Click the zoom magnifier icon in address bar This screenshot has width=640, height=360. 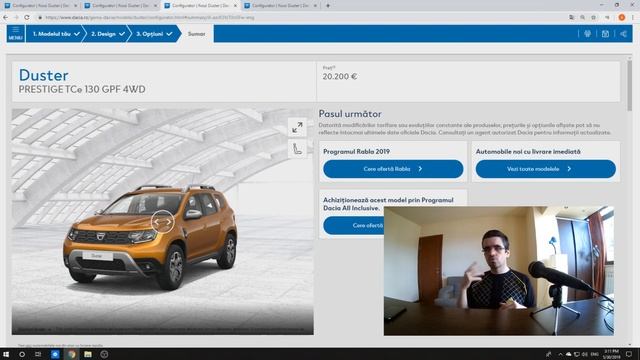coord(582,18)
